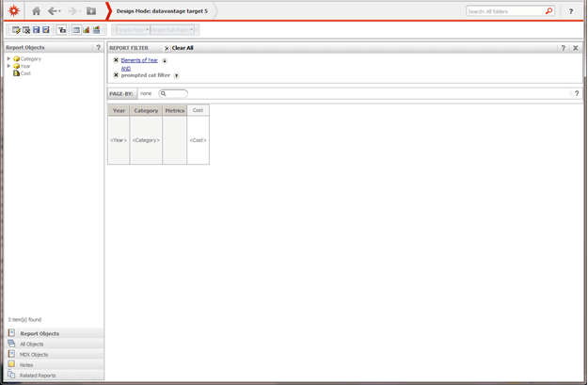Click the Save As floppy-with-pencil icon
This screenshot has height=385, width=588.
(x=46, y=29)
